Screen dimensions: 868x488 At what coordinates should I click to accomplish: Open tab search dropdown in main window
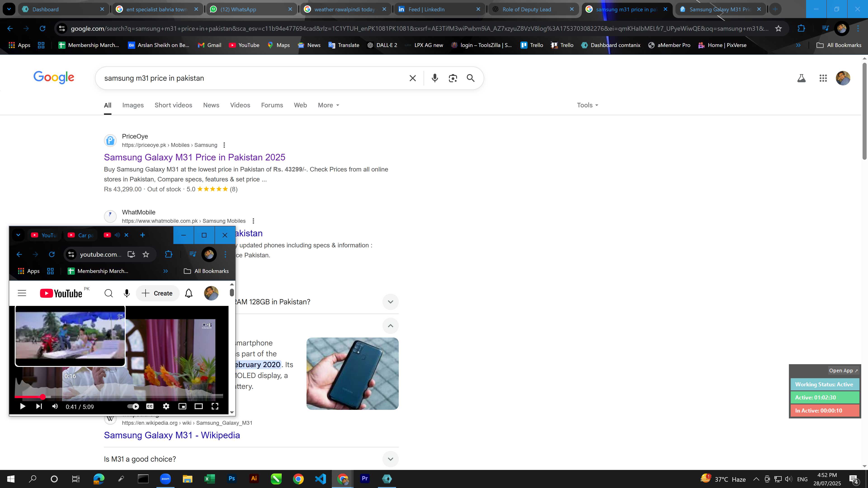pyautogui.click(x=9, y=9)
